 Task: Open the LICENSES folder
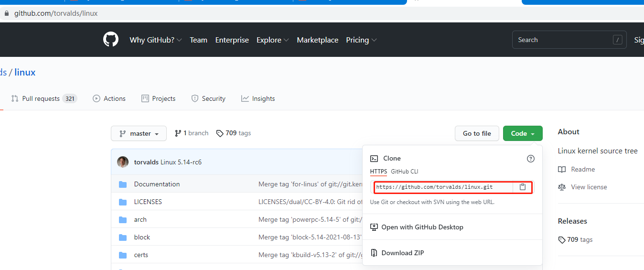pyautogui.click(x=148, y=202)
